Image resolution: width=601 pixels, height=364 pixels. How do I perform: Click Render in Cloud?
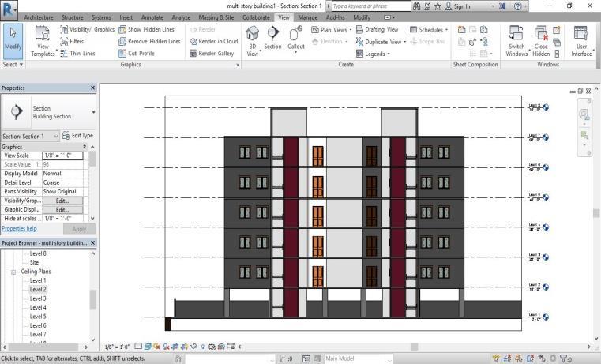[x=214, y=41]
